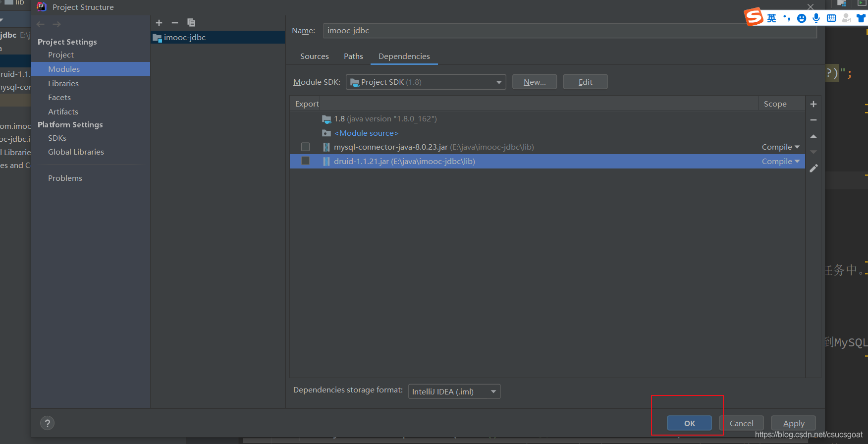Open Sogou soft keyboard icon
Viewport: 868px width, 444px height.
coord(831,18)
